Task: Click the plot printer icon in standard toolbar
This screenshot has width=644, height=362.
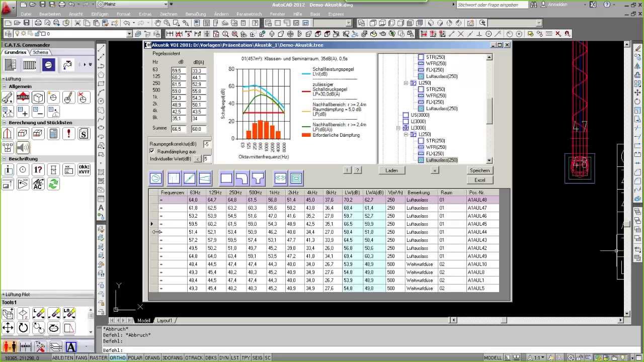Action: coord(38,23)
